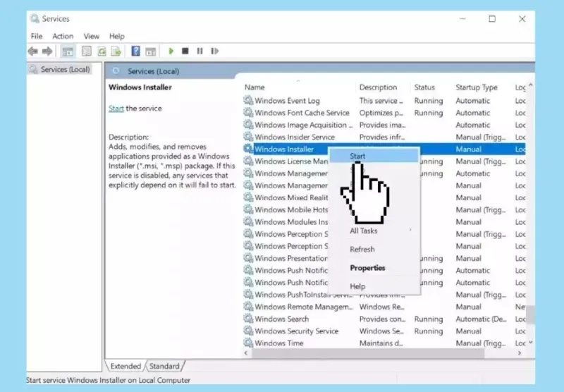Screen dimensions: 564x392
Task: Click the gear icon of Windows Event Log
Action: [x=248, y=100]
